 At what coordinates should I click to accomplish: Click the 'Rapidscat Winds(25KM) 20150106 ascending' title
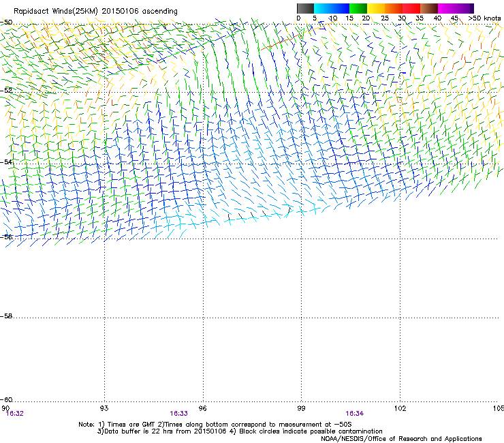point(95,12)
